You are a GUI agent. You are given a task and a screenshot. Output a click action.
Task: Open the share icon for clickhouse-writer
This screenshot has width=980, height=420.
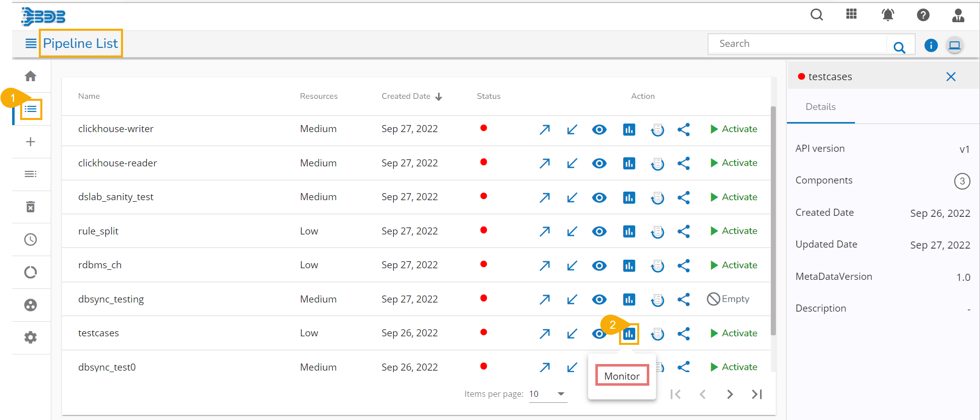click(684, 130)
